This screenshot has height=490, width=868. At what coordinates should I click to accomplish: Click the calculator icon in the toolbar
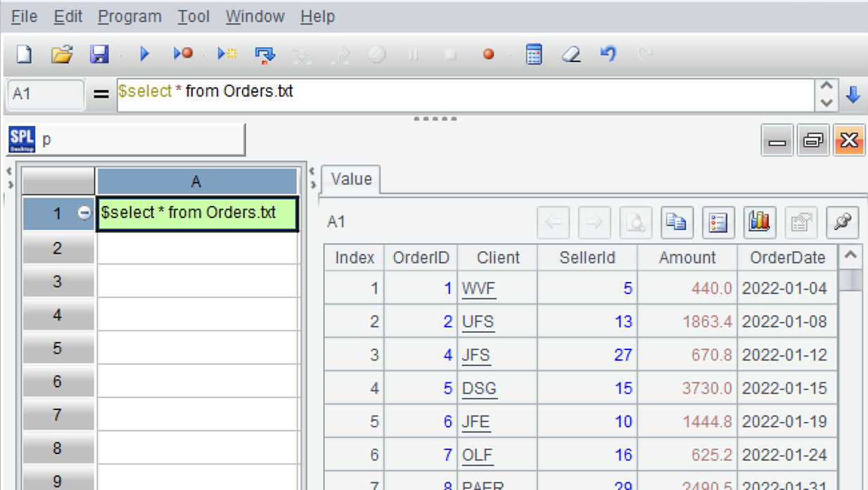click(x=534, y=54)
